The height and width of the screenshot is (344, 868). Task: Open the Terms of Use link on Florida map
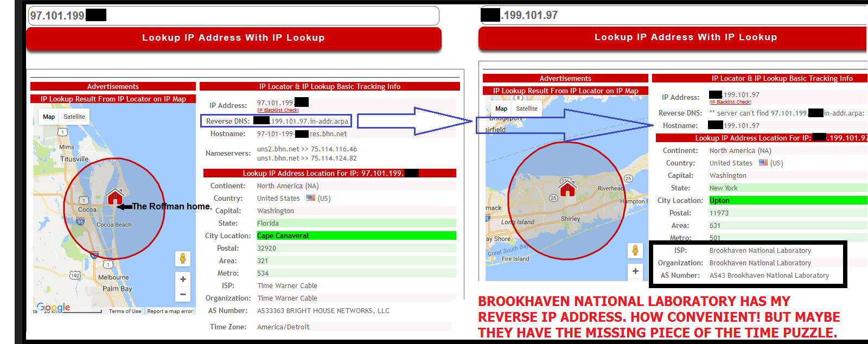pyautogui.click(x=125, y=311)
